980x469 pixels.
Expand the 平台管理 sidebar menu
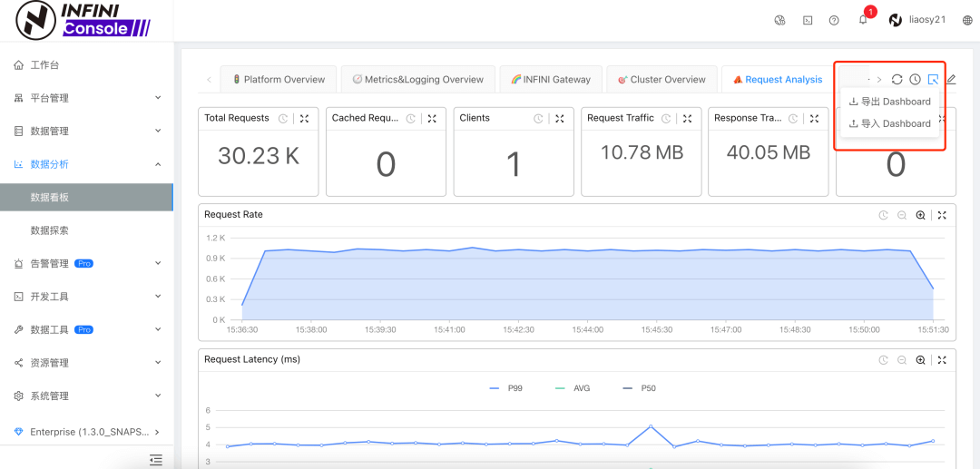[x=87, y=98]
